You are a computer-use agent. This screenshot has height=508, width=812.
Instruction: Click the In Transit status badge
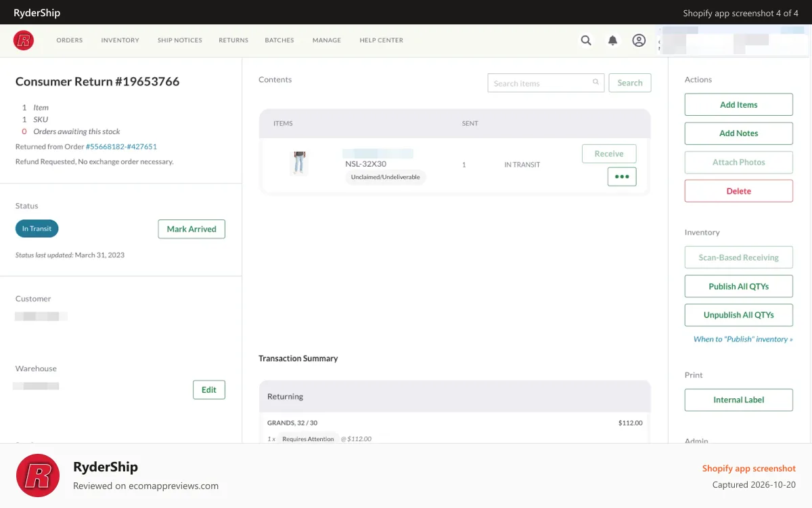37,229
